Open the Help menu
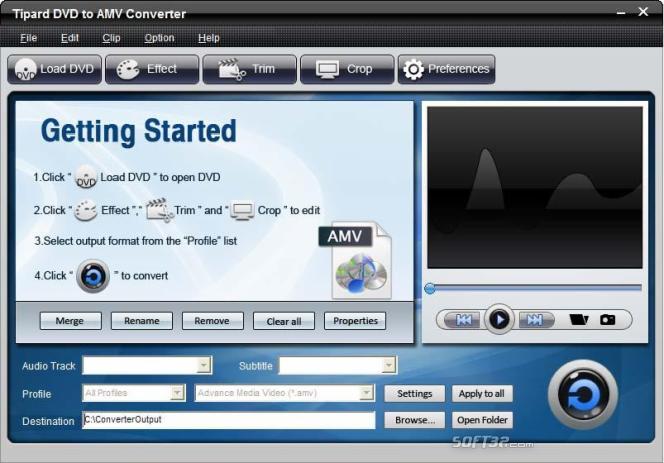The width and height of the screenshot is (664, 463). click(209, 38)
